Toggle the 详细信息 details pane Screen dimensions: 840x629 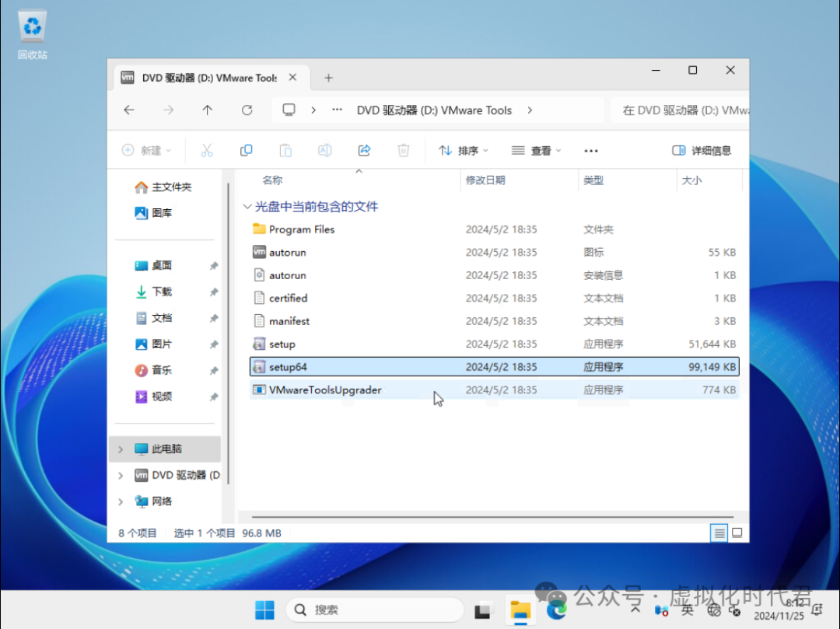(x=702, y=150)
